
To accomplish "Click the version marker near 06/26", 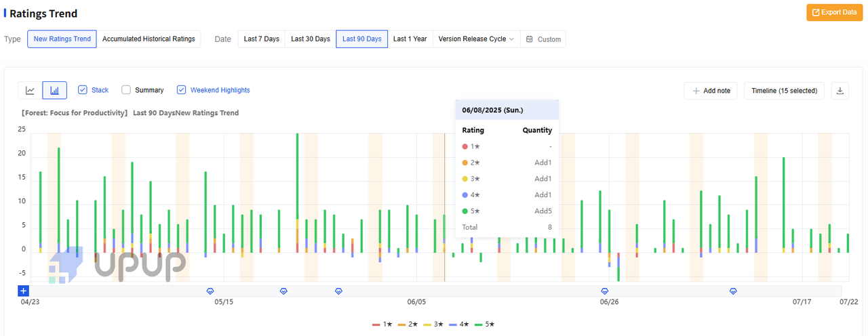I will click(x=604, y=291).
